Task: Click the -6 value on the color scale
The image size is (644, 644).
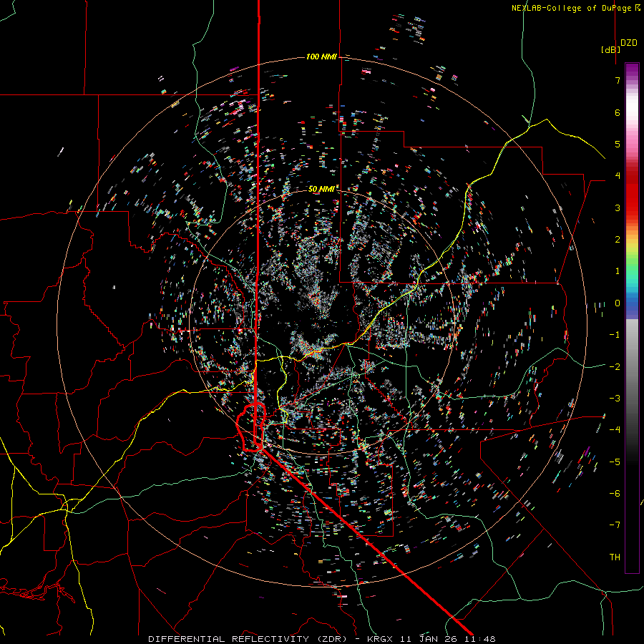Action: click(x=615, y=493)
